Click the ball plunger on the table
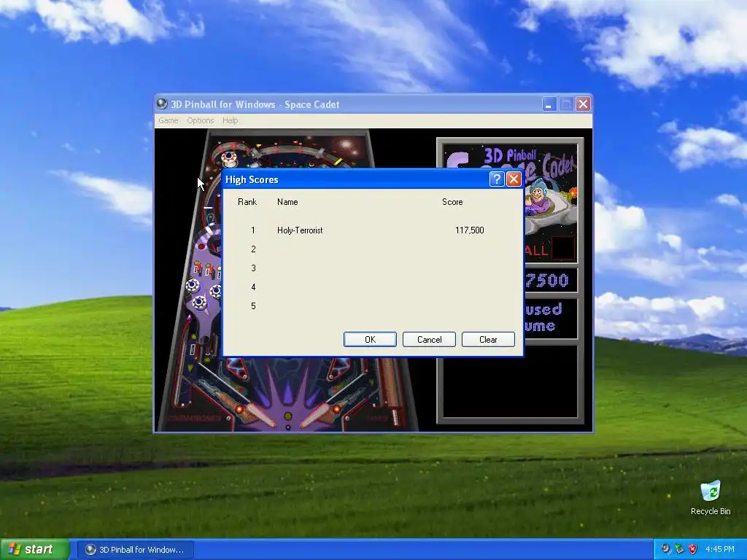Screen dimensions: 747x560 (395, 416)
